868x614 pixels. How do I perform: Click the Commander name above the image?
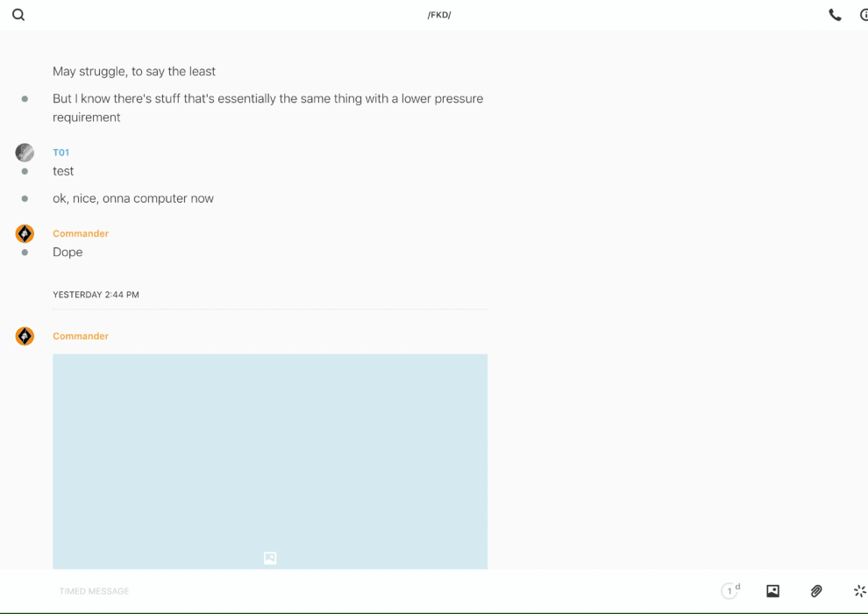tap(81, 336)
